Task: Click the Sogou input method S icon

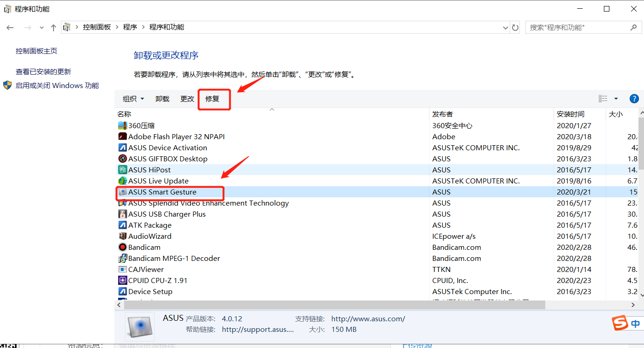Action: (x=620, y=324)
